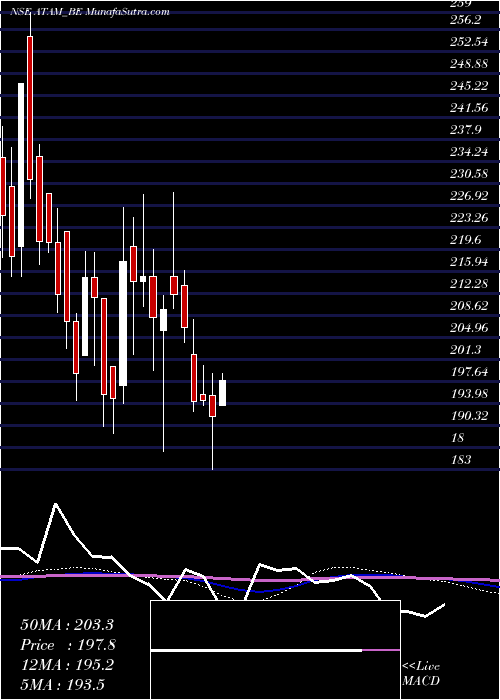This screenshot has height=700, width=500.
Task: Select the 256.2 price axis label
Action: [x=467, y=21]
